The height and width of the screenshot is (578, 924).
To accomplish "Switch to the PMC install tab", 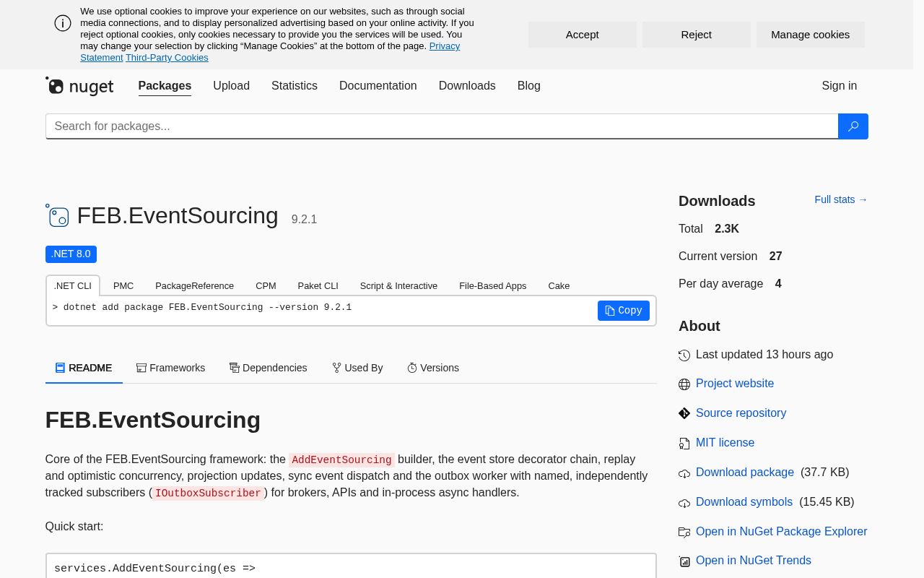I will pyautogui.click(x=123, y=286).
